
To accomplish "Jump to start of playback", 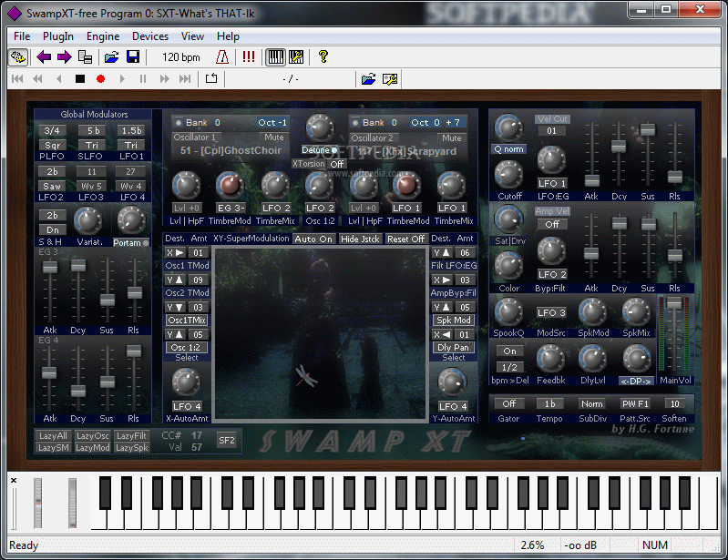I will [17, 79].
